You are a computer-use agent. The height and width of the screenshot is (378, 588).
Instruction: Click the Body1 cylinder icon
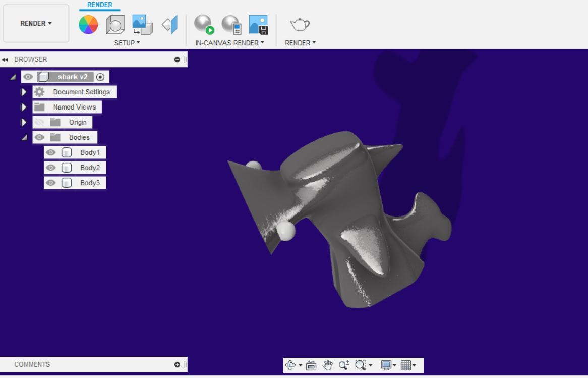point(67,152)
